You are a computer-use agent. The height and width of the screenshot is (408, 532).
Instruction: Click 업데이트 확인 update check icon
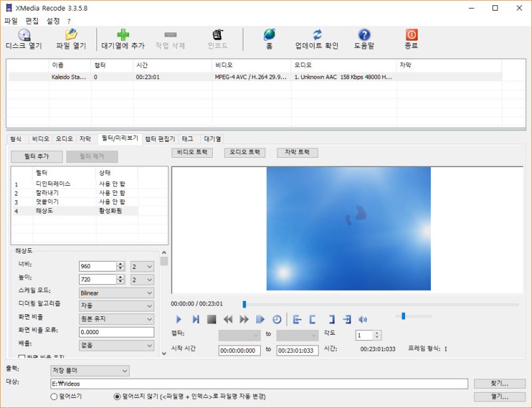[317, 35]
